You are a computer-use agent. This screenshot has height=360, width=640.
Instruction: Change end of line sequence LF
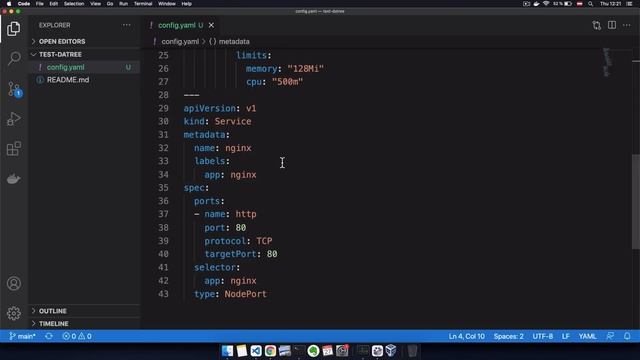pos(565,336)
